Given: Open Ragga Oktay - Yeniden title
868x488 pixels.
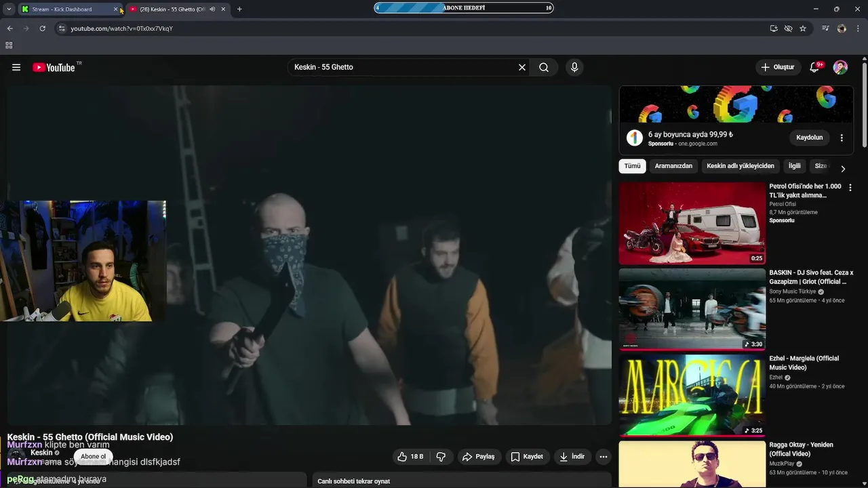Looking at the screenshot, I should (x=802, y=449).
